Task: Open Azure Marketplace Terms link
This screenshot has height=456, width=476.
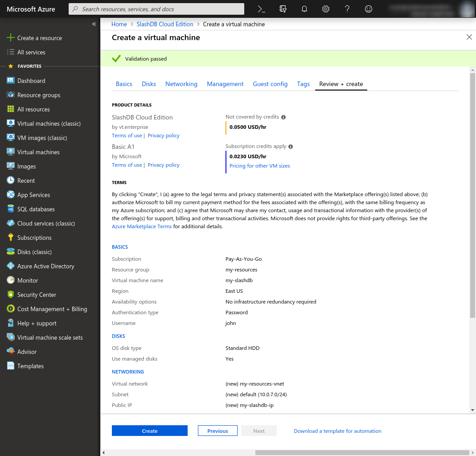Action: (142, 226)
